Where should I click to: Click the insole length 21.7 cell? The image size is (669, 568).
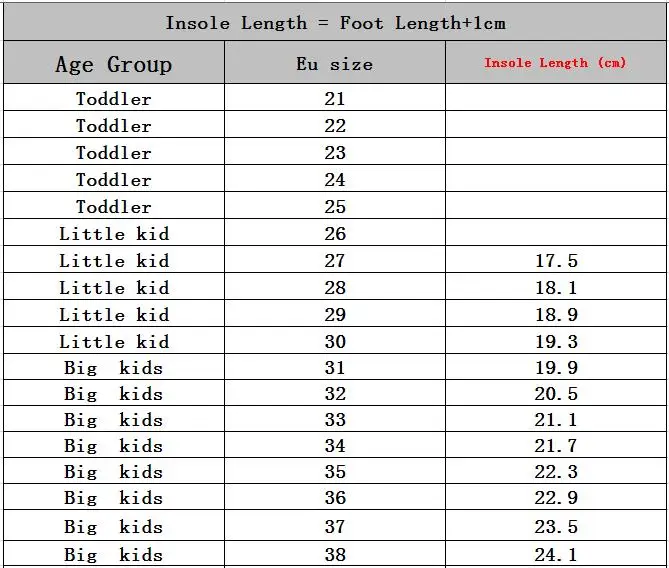click(x=556, y=446)
